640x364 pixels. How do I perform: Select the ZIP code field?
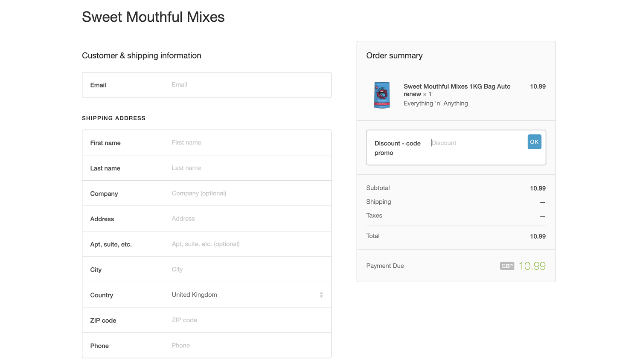coord(247,320)
